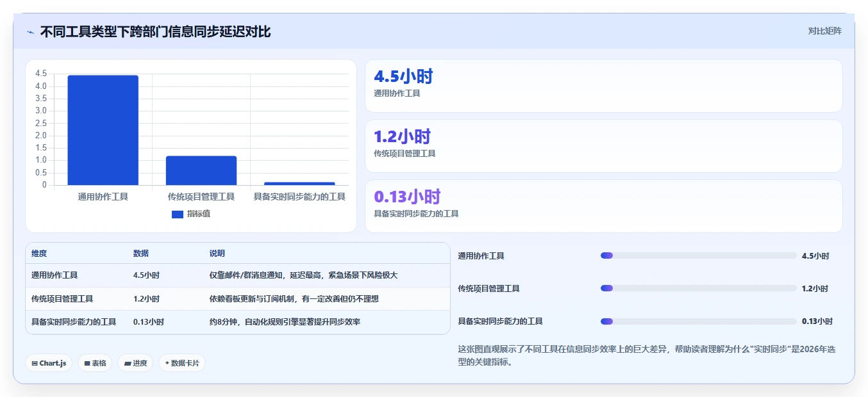
Task: Click the Chart.js tag chip
Action: 49,363
